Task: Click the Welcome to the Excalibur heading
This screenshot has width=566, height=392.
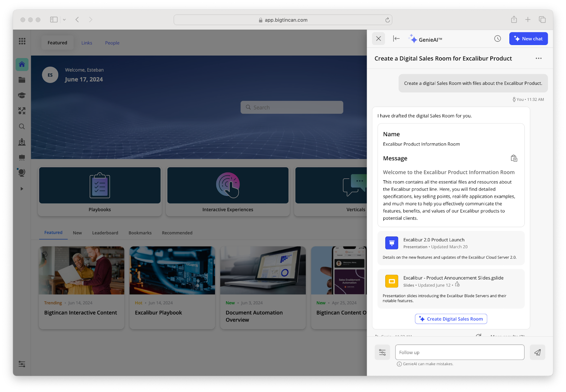Action: (x=449, y=172)
